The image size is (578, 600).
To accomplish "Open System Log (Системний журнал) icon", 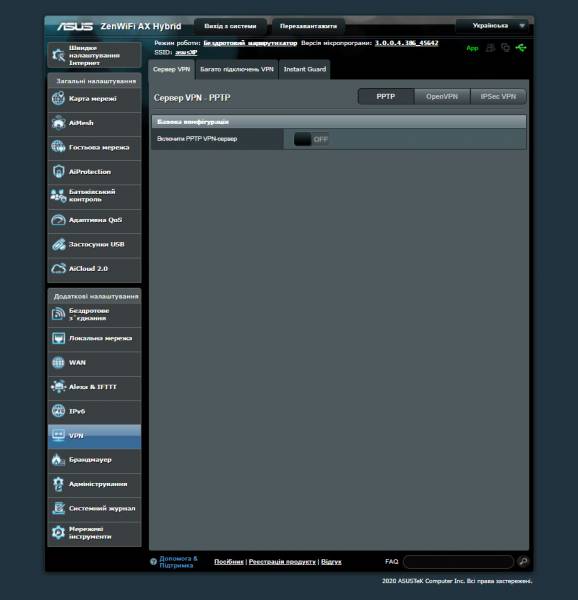I will pyautogui.click(x=58, y=508).
